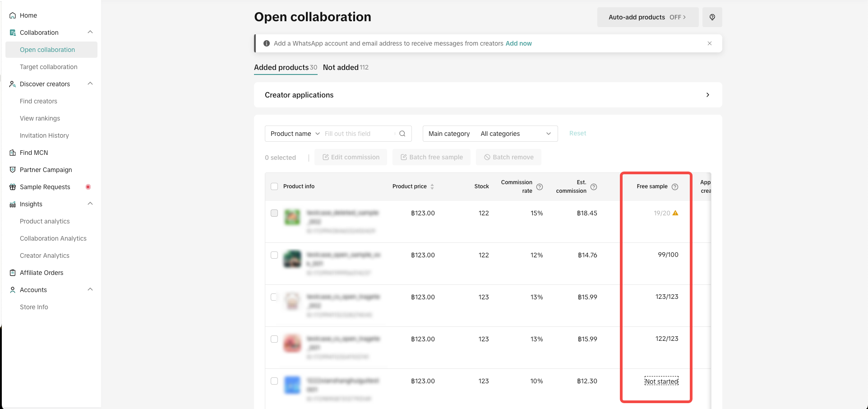This screenshot has height=409, width=868.
Task: Click the Product price sort arrows
Action: click(x=432, y=186)
